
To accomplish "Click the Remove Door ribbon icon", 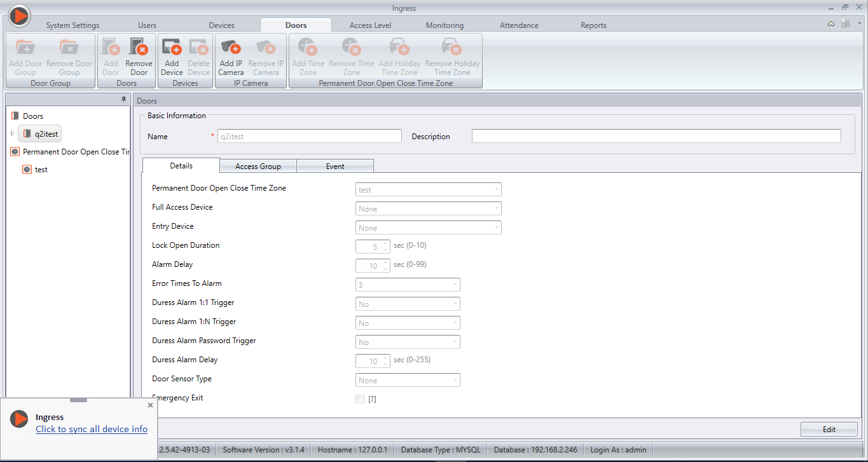I will pyautogui.click(x=139, y=48).
